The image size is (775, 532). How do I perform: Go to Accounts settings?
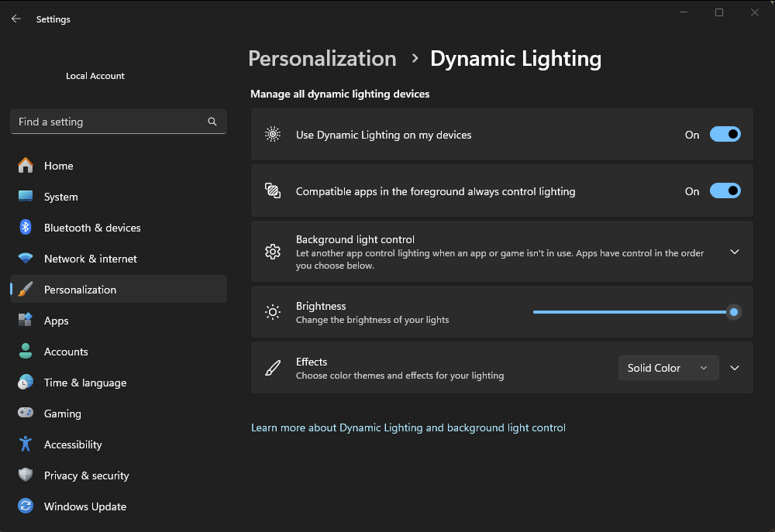click(x=66, y=352)
